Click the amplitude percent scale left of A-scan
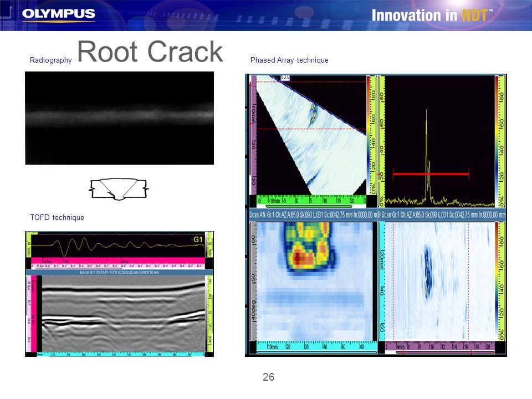This screenshot has height=399, width=532. click(382, 141)
